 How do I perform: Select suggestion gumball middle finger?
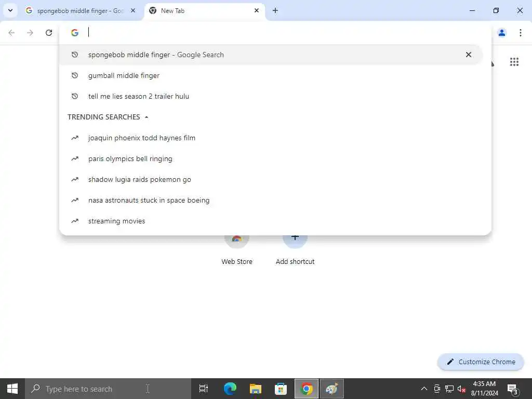[x=271, y=75]
